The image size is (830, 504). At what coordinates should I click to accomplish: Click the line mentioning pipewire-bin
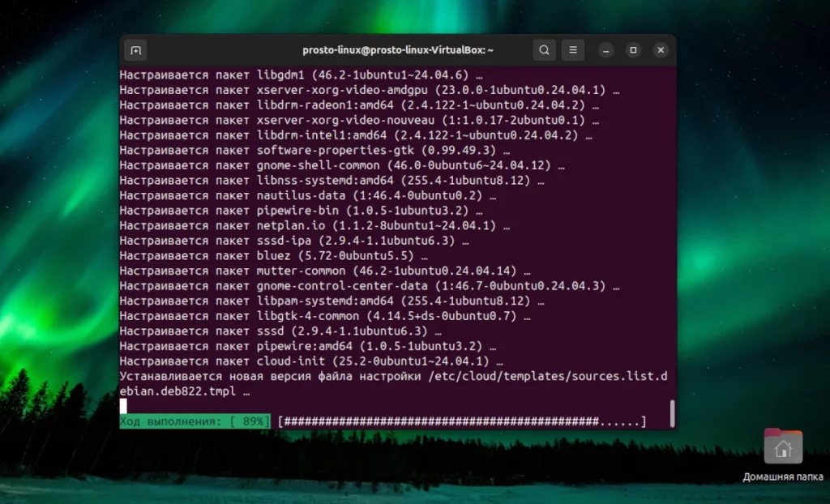(301, 211)
